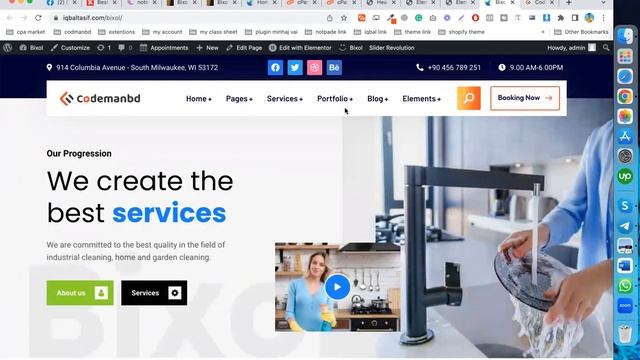Open the Bixol site name menu
The width and height of the screenshot is (640, 360).
click(31, 48)
